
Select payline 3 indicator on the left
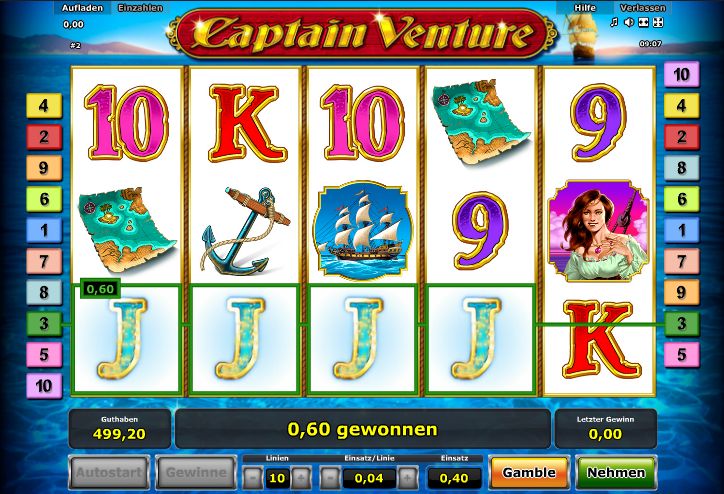44,324
